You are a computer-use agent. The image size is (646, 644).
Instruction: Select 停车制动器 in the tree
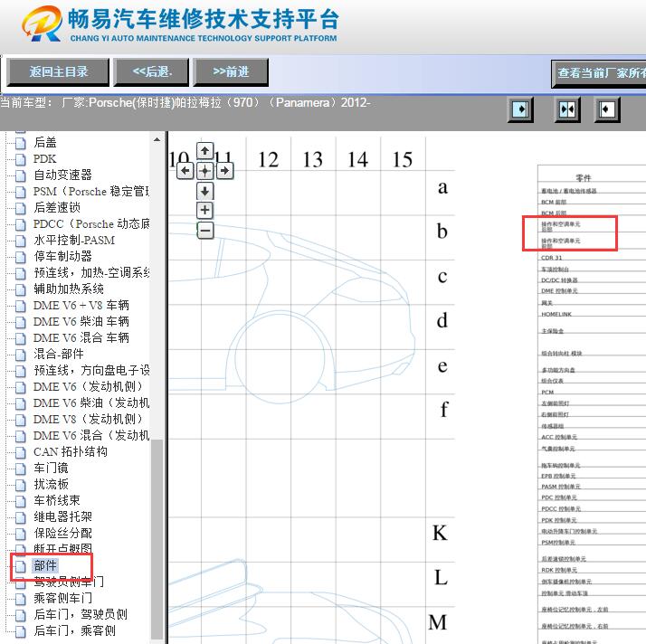(62, 257)
